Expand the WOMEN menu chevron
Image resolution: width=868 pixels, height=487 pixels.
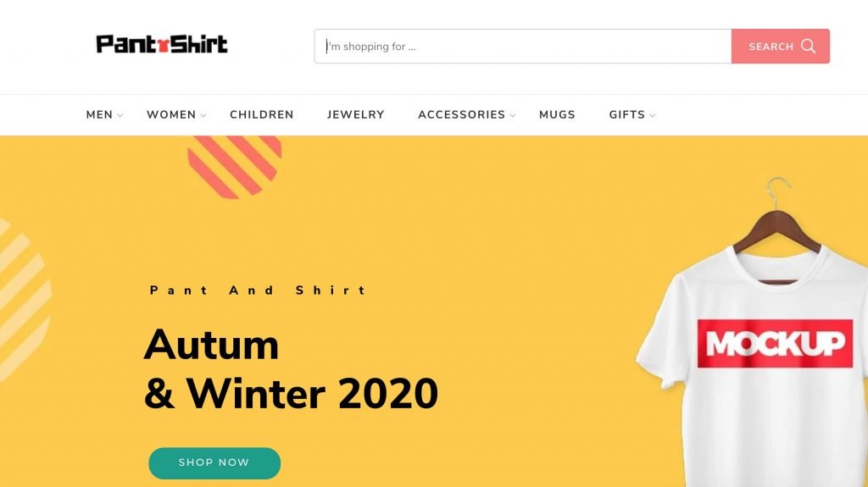coord(203,115)
